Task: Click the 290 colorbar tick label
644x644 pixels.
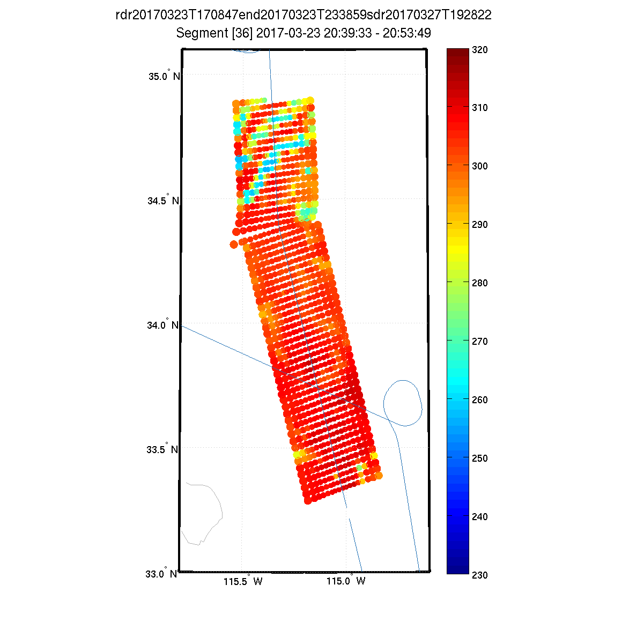Action: coord(479,225)
